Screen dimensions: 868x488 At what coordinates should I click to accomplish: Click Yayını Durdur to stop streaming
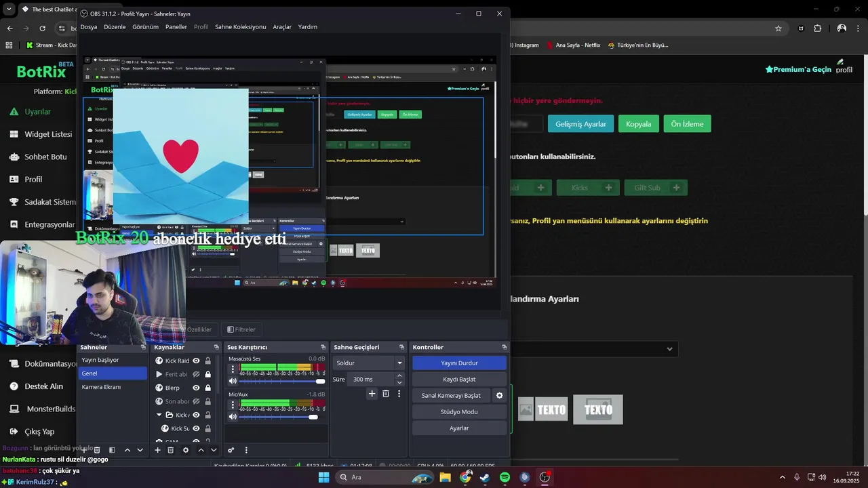[x=459, y=363]
